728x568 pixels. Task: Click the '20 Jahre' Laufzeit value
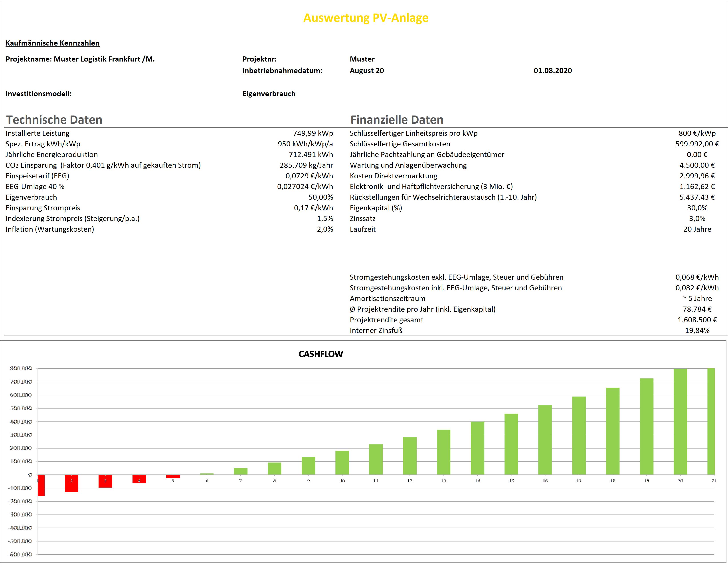[x=697, y=229]
